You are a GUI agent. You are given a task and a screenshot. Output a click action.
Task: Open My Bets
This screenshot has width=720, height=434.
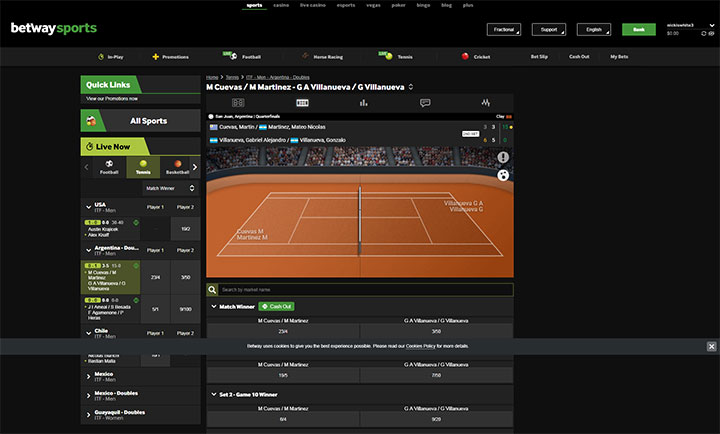pyautogui.click(x=619, y=56)
